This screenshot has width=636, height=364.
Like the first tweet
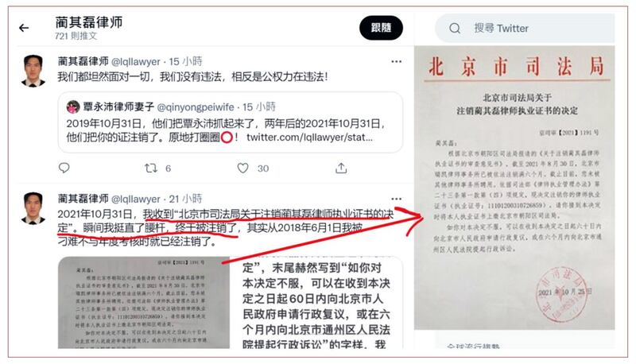click(x=242, y=168)
